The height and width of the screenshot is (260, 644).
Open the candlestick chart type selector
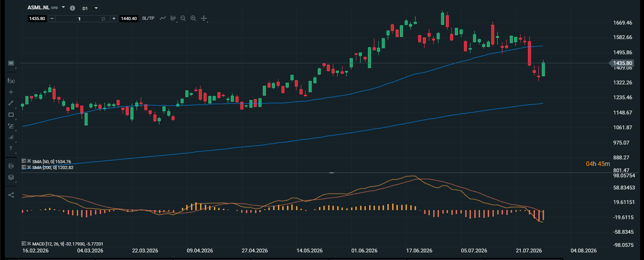coord(173,18)
